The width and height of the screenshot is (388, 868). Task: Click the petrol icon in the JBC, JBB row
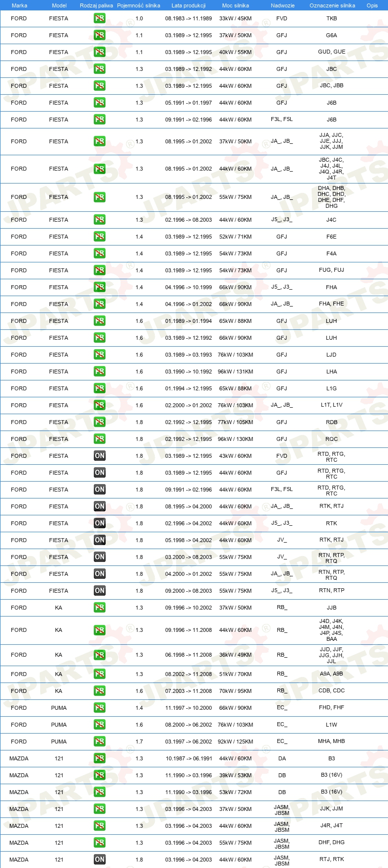point(100,86)
